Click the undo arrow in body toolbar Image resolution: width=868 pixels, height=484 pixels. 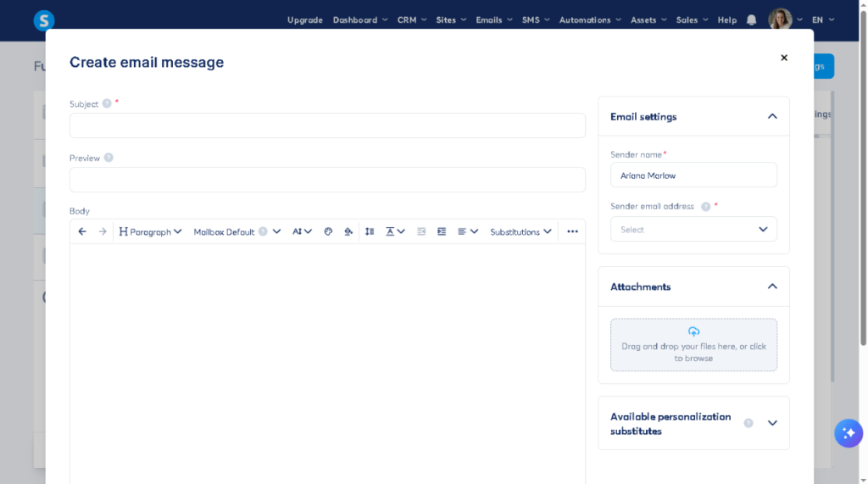pyautogui.click(x=82, y=231)
